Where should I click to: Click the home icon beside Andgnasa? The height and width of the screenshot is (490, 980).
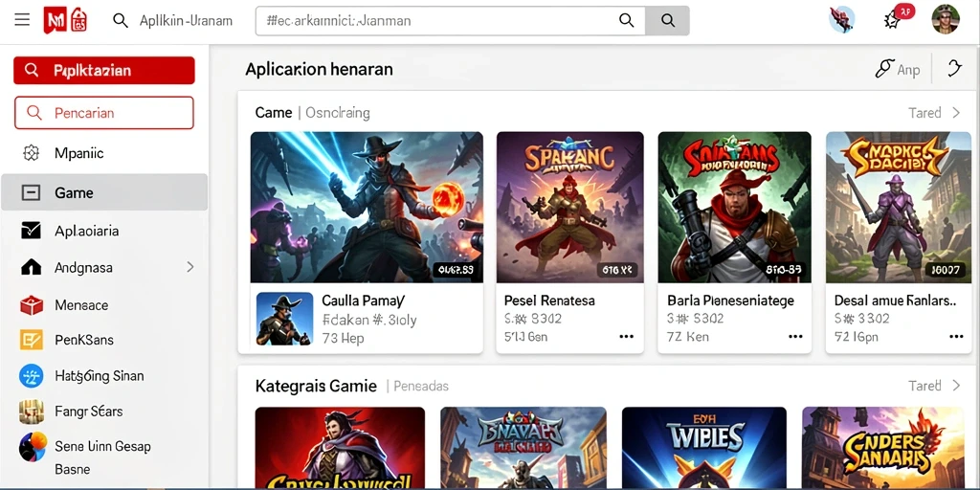[31, 268]
